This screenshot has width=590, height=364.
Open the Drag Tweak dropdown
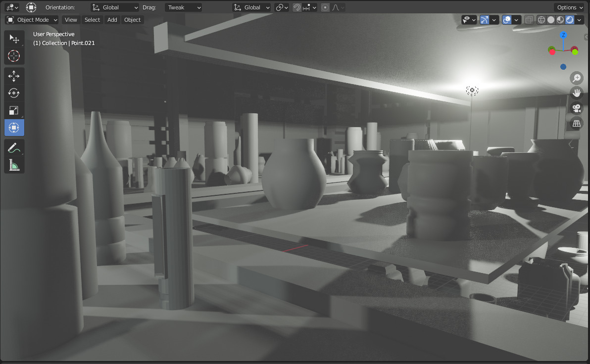[183, 7]
